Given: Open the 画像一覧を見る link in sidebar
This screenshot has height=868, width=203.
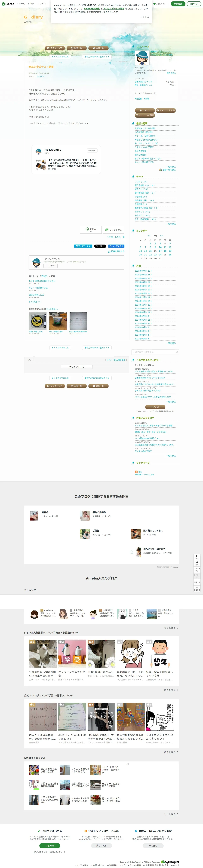Looking at the screenshot, I should (167, 170).
